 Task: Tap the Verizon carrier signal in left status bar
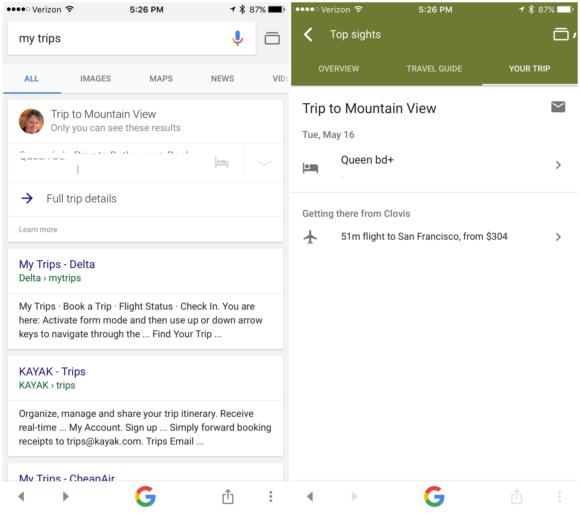click(39, 9)
